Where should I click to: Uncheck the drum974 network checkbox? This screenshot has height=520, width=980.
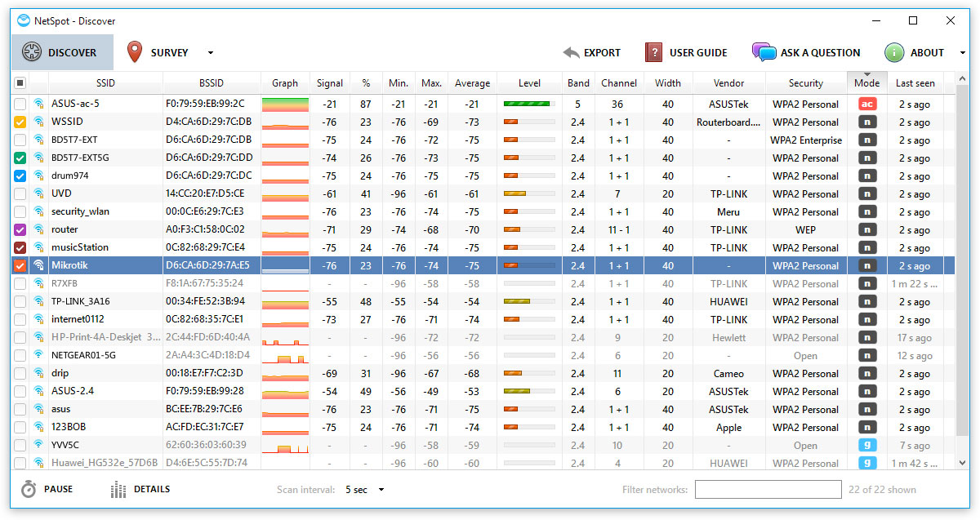pos(20,176)
